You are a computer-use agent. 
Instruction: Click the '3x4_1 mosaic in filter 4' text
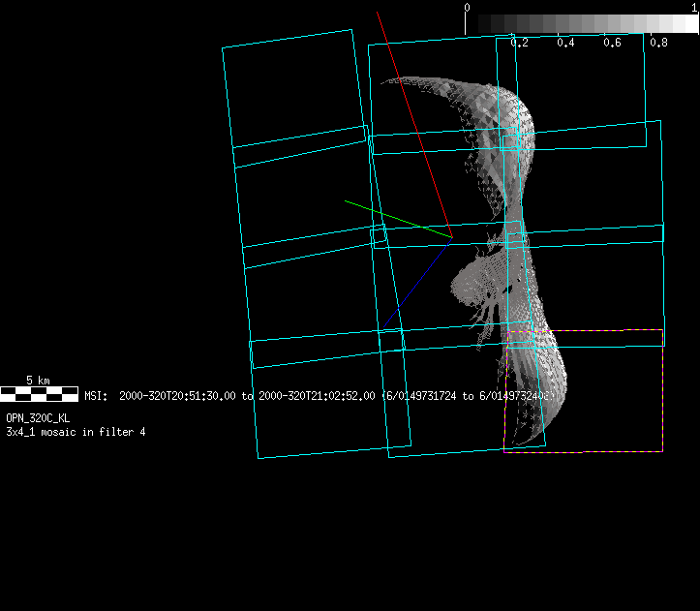point(76,431)
